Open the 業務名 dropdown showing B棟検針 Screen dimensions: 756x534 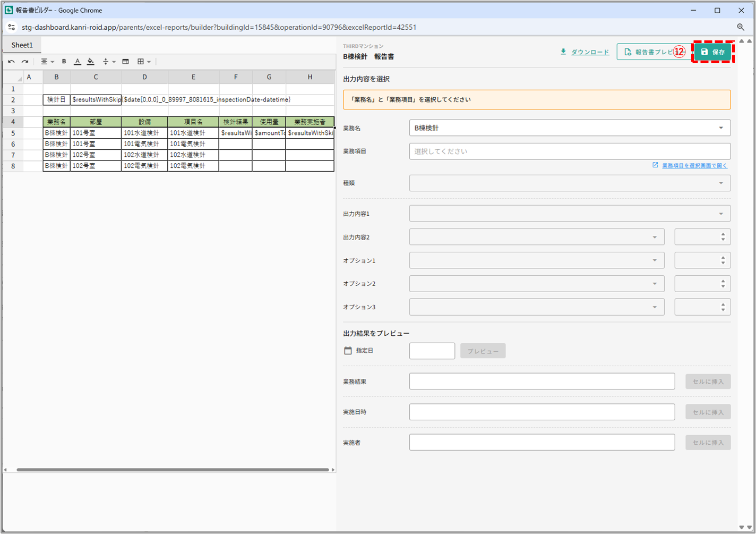[x=570, y=128]
